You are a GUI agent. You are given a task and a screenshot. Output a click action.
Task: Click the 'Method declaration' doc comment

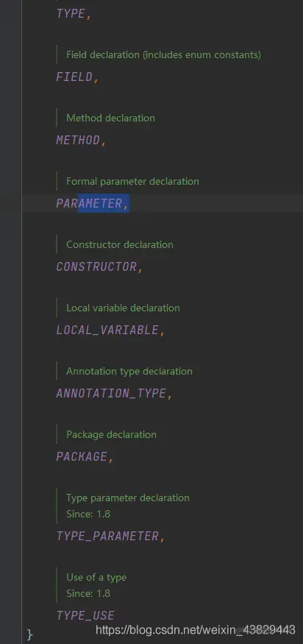(110, 118)
